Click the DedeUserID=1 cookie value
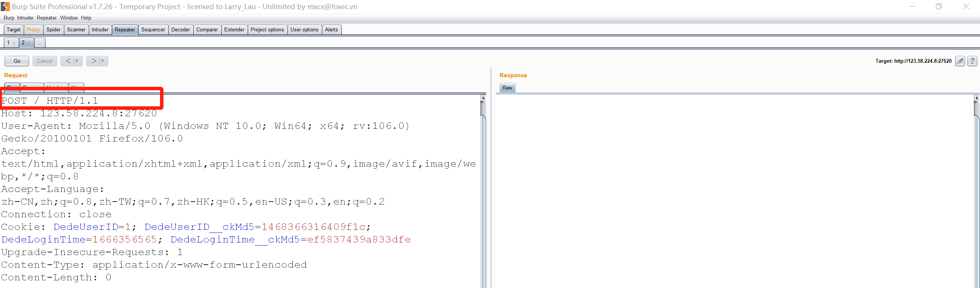The height and width of the screenshot is (288, 980). [x=92, y=227]
